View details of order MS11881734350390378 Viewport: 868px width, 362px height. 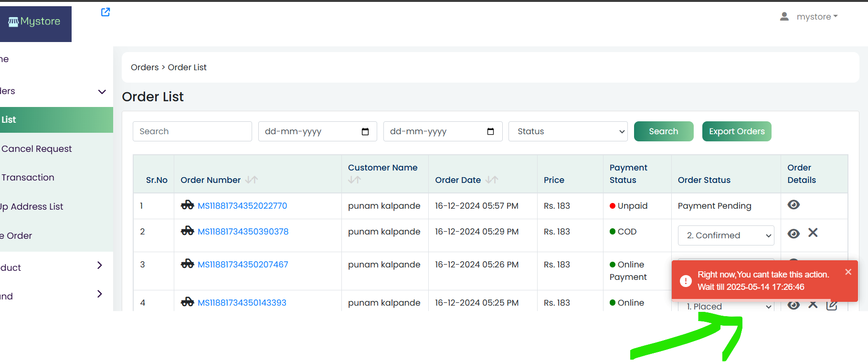click(794, 234)
